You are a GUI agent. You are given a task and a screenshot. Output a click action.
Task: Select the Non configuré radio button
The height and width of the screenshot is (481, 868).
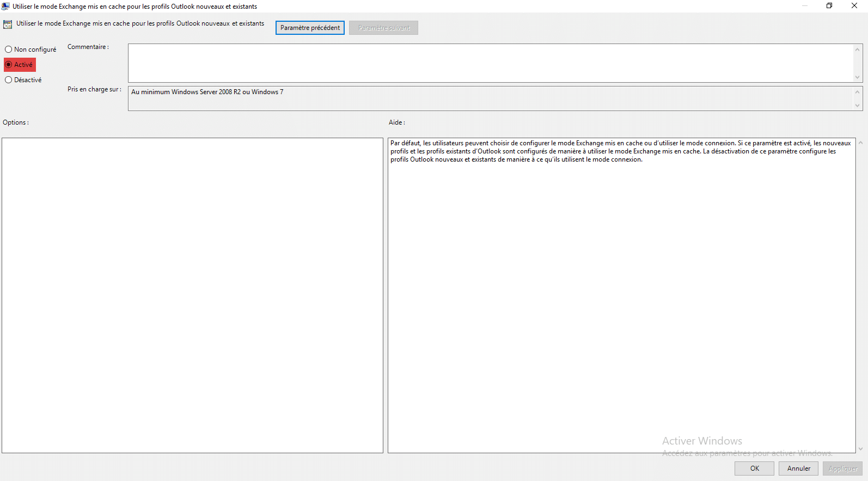point(9,50)
